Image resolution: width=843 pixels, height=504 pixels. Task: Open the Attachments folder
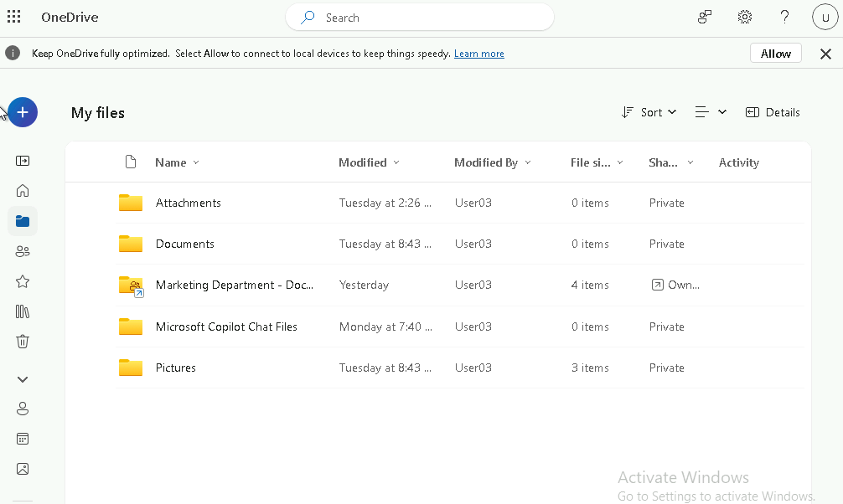[x=189, y=203]
